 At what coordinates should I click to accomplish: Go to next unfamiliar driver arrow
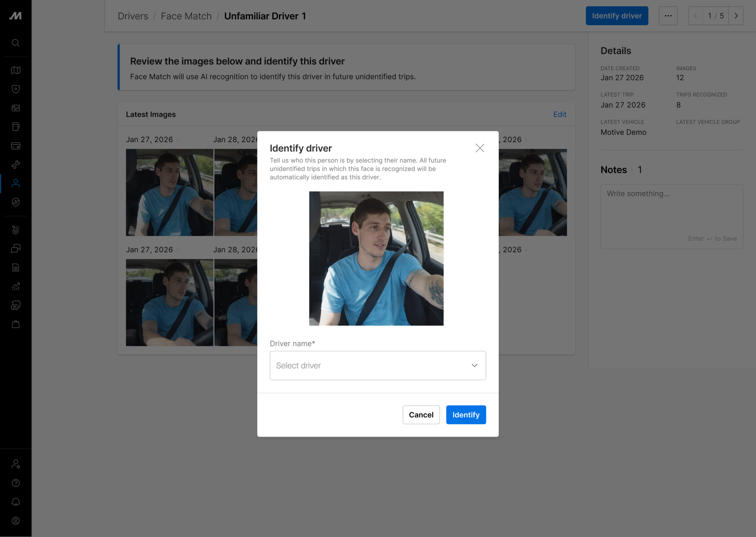pos(736,16)
